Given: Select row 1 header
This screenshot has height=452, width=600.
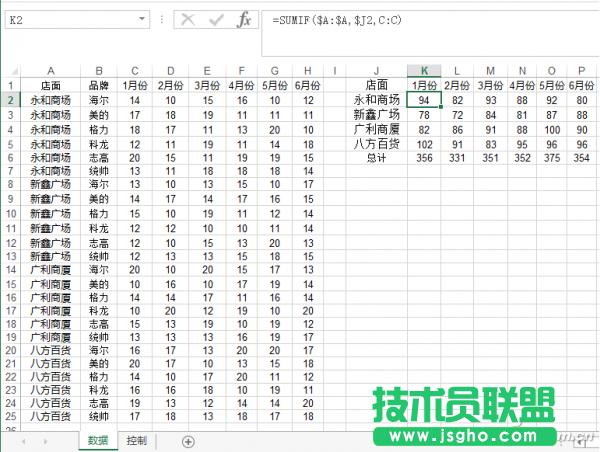Looking at the screenshot, I should (x=8, y=85).
